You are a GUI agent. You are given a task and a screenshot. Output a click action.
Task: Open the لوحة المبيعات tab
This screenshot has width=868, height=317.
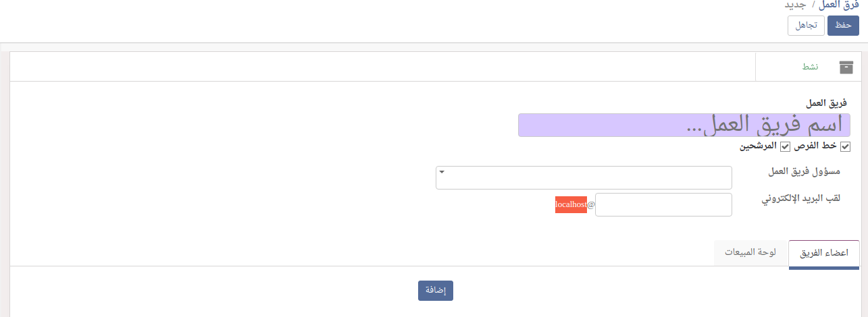[750, 253]
